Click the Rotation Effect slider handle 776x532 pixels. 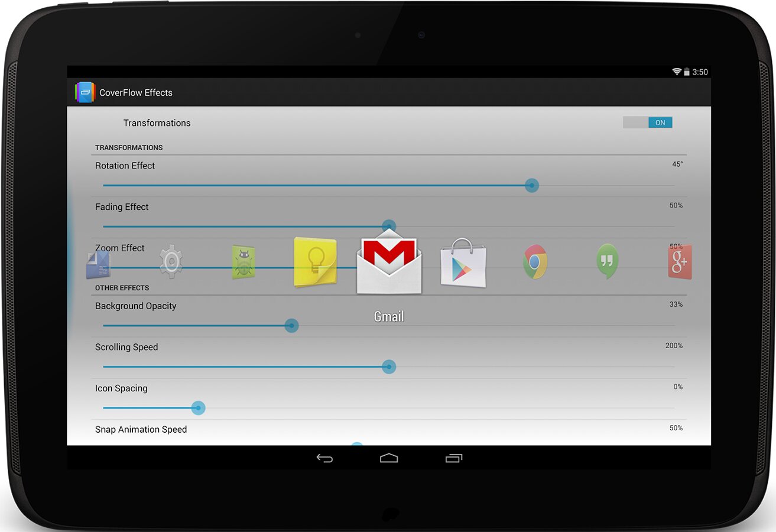pyautogui.click(x=532, y=186)
